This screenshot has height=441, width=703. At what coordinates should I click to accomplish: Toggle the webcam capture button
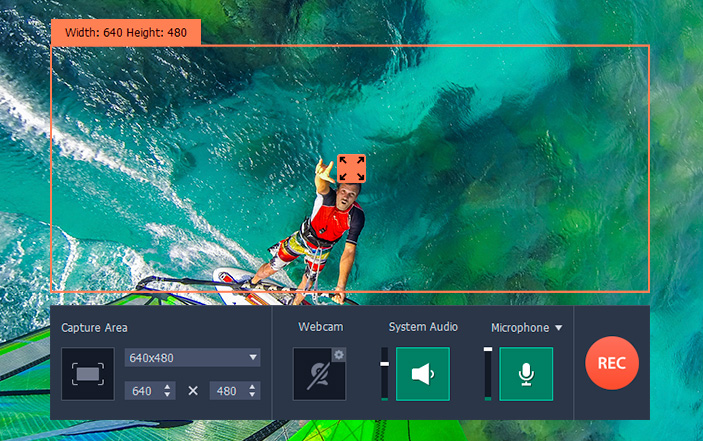319,374
